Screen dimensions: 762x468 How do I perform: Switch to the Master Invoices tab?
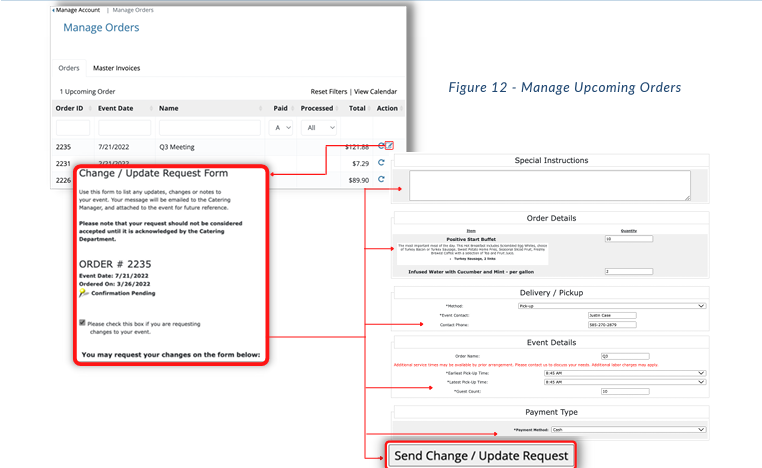[117, 68]
